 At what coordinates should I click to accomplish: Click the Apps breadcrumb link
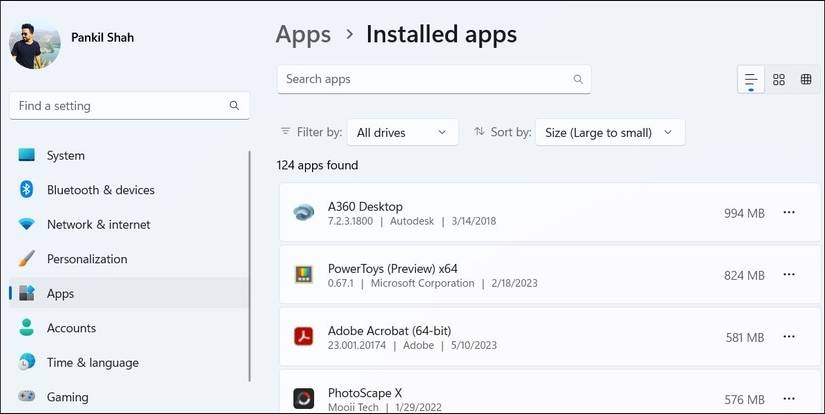tap(303, 35)
